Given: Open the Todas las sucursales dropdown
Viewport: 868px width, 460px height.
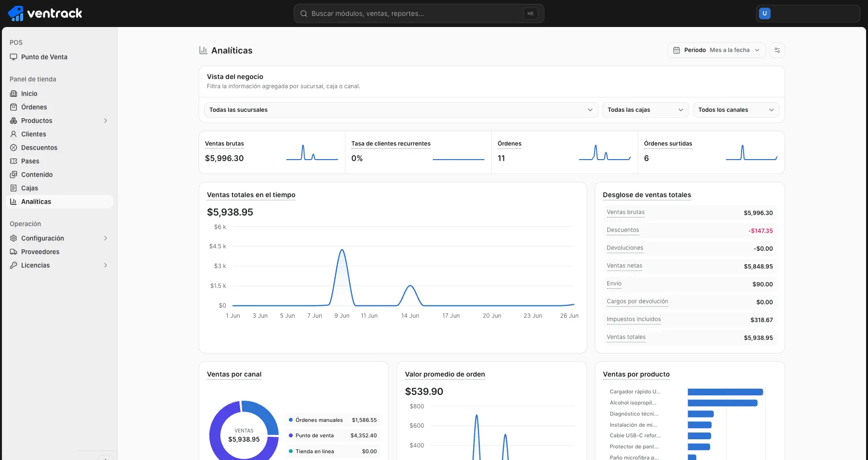Looking at the screenshot, I should coord(401,110).
